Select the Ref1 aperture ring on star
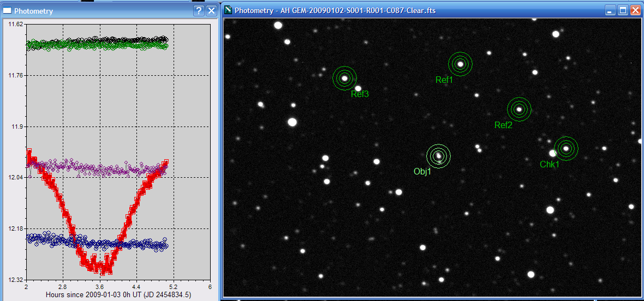 click(460, 64)
